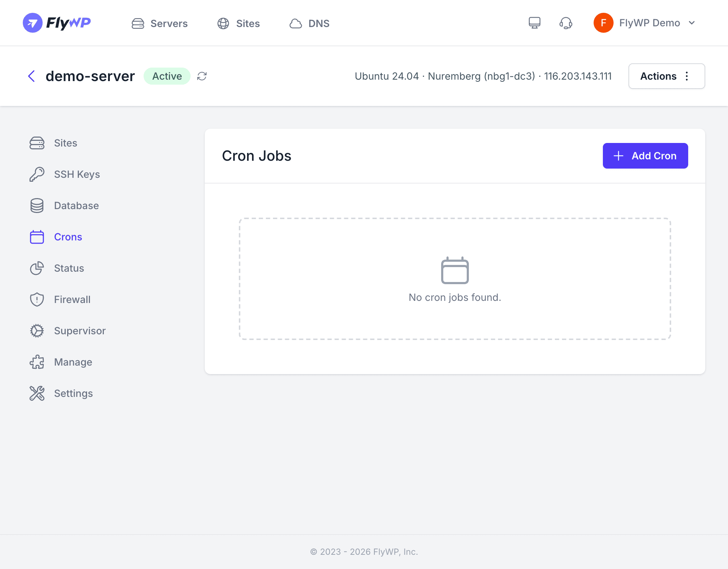
Task: Click the server info text with IP
Action: point(483,76)
